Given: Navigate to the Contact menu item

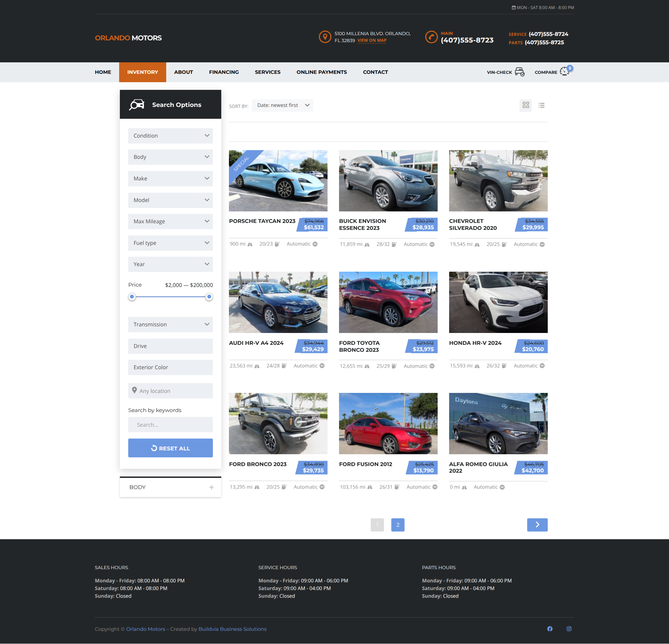Looking at the screenshot, I should [375, 72].
